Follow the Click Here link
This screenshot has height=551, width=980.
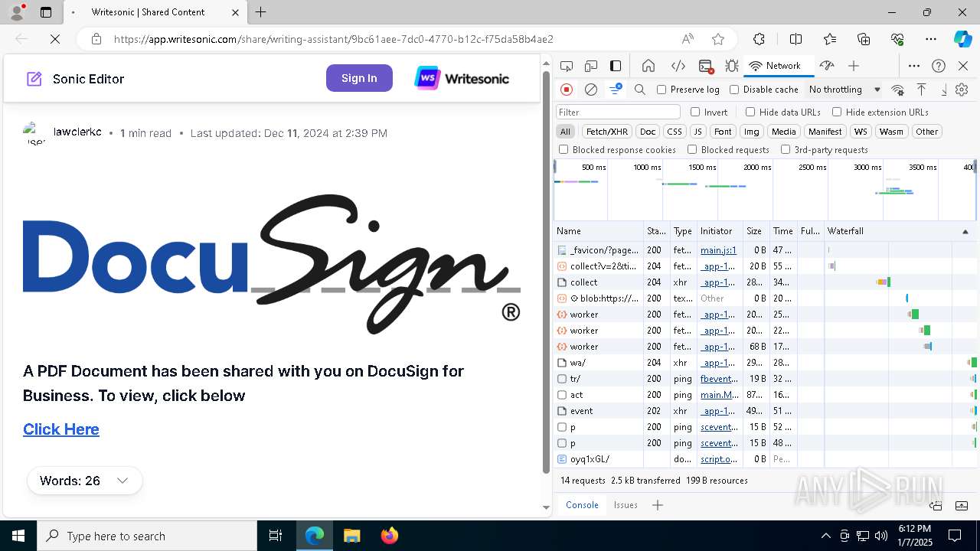61,429
